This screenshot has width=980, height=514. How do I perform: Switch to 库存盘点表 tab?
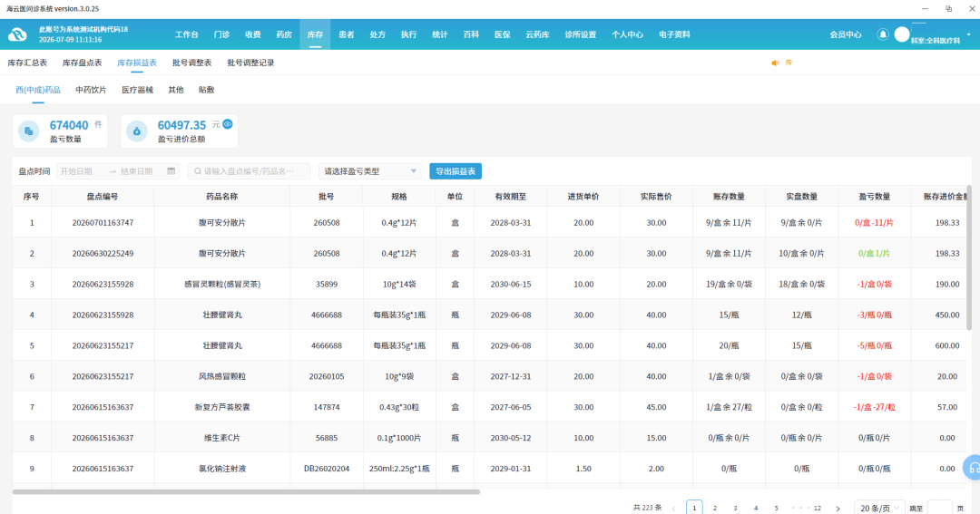coord(82,63)
